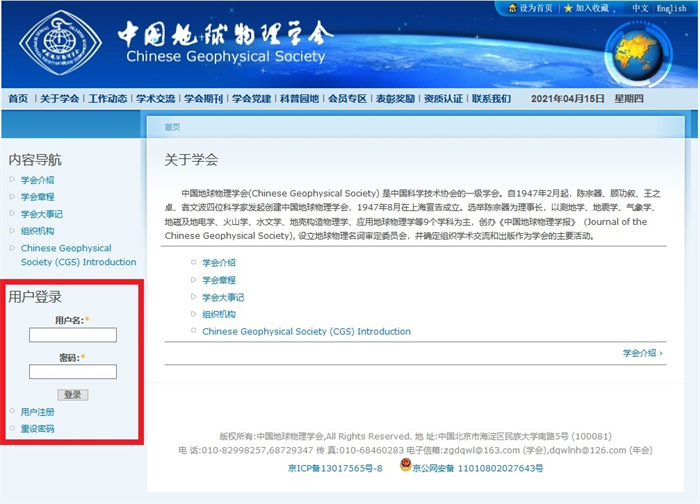Click the Chinese Geophysical Society diamond logo
700x504 pixels.
[x=60, y=42]
